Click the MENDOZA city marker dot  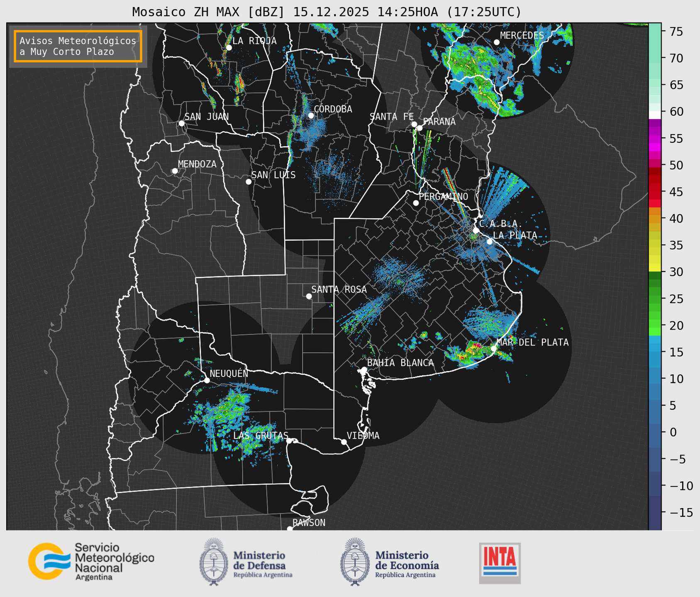[x=175, y=171]
